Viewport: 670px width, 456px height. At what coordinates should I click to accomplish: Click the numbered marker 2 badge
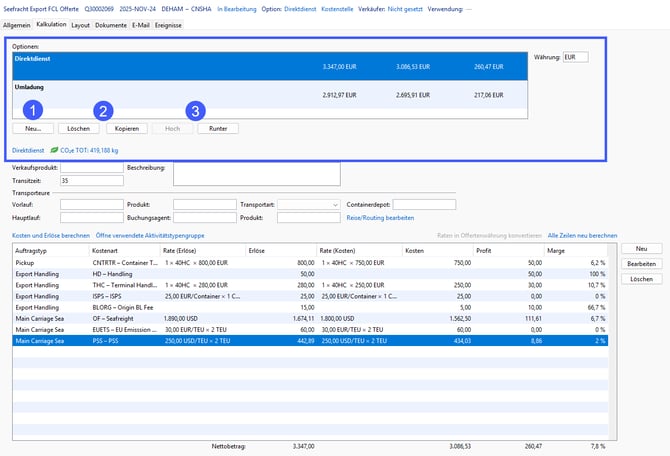[105, 110]
